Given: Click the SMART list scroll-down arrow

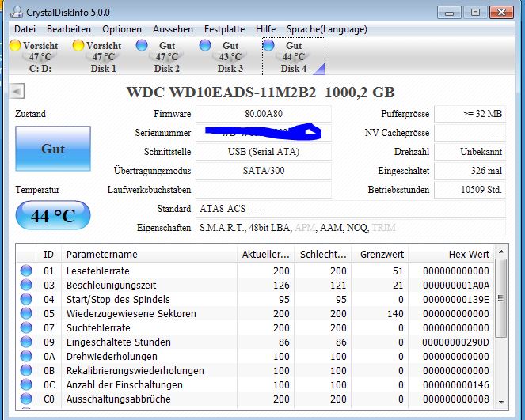Looking at the screenshot, I should pos(501,402).
